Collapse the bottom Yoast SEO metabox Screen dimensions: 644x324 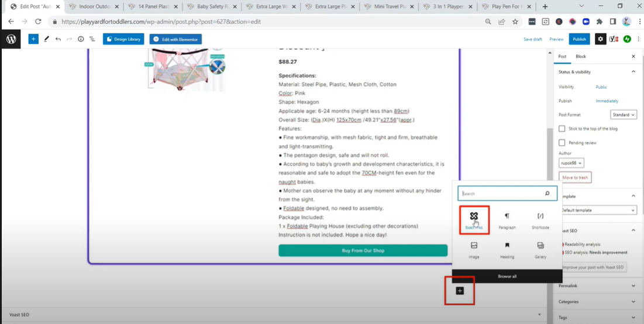click(x=540, y=315)
